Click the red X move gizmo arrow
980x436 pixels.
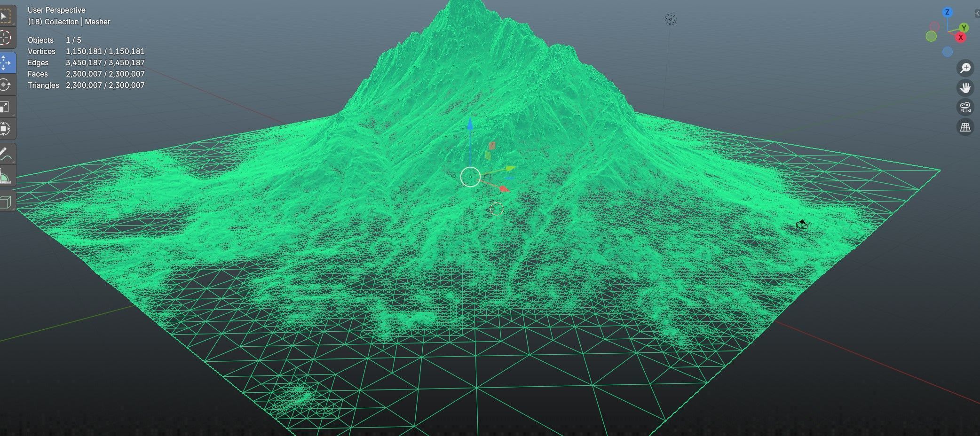[504, 188]
